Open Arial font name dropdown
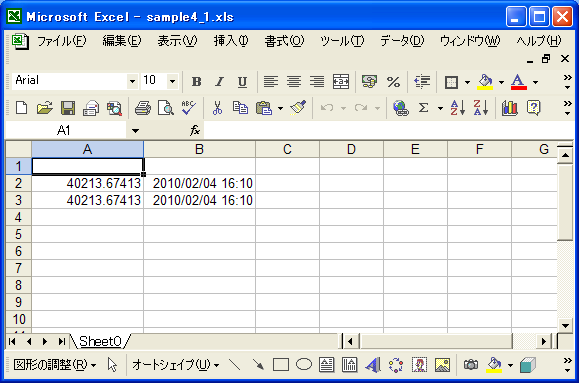 click(x=132, y=81)
